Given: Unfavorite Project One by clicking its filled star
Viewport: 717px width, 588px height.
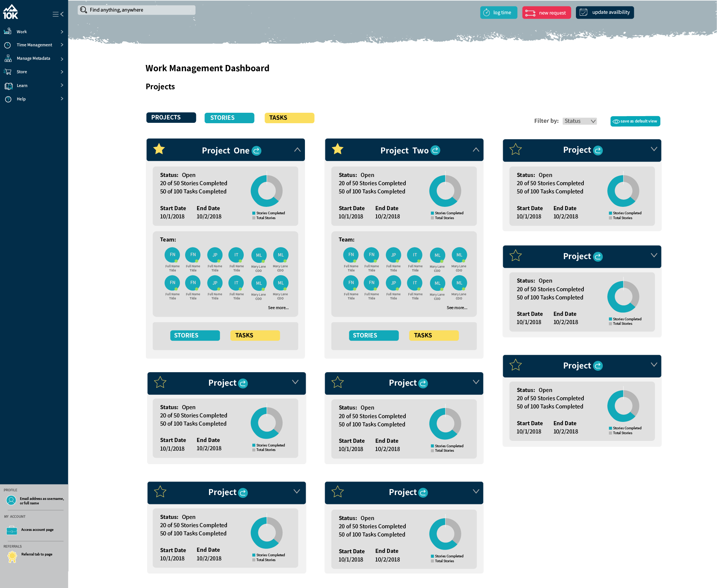Looking at the screenshot, I should (x=159, y=149).
